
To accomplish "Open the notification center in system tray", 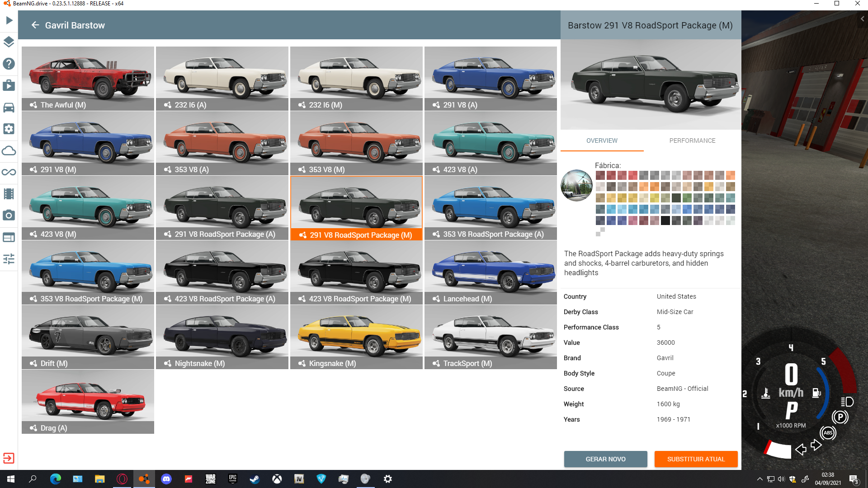I will (854, 479).
